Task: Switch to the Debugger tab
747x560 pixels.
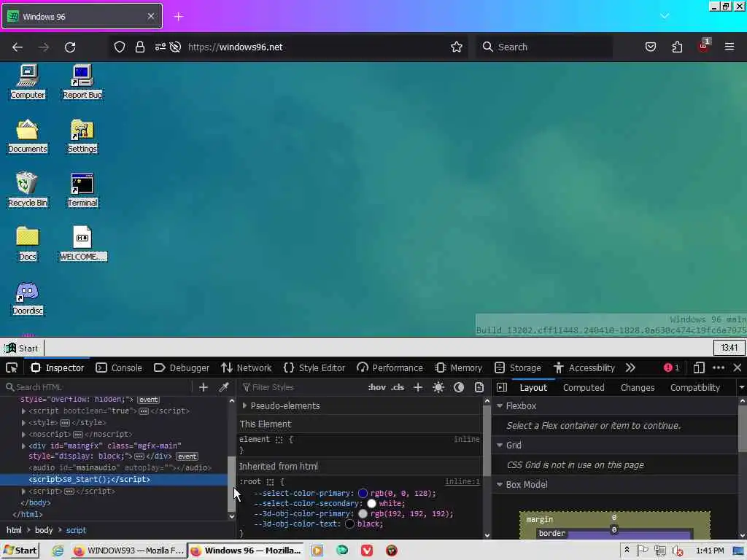Action: coord(182,367)
